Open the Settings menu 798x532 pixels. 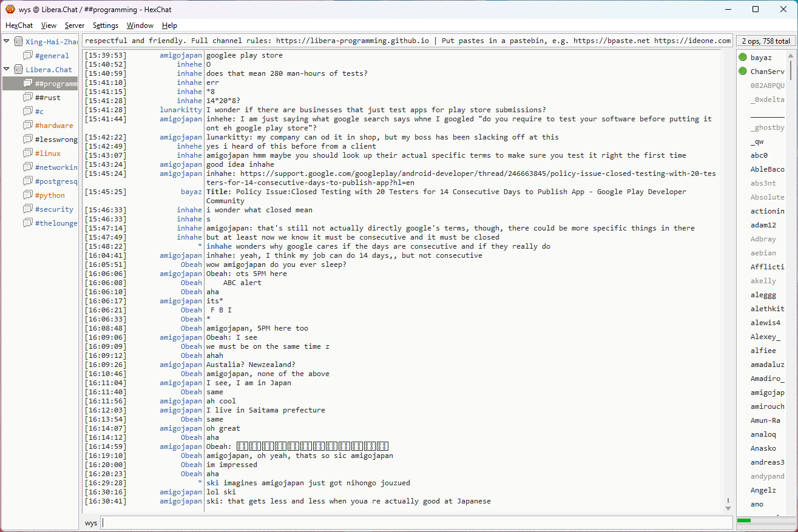click(106, 25)
